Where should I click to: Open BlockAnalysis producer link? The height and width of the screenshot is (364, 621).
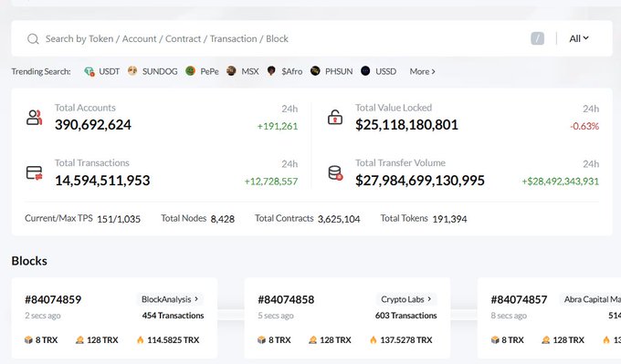pyautogui.click(x=170, y=299)
